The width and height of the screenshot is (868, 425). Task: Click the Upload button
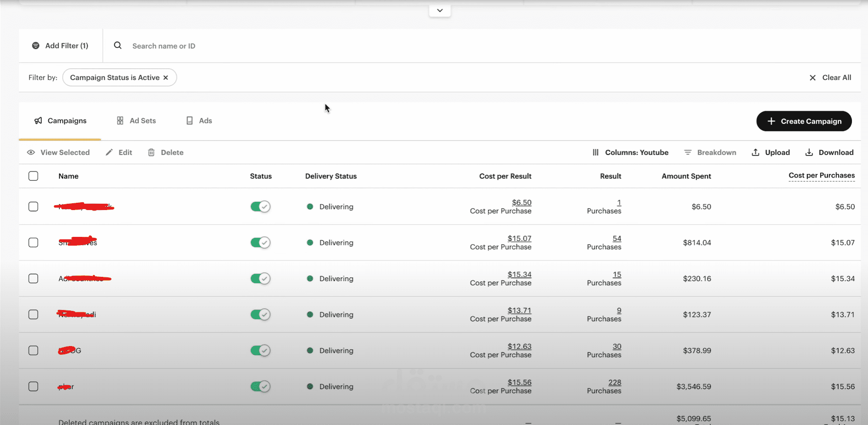(771, 153)
